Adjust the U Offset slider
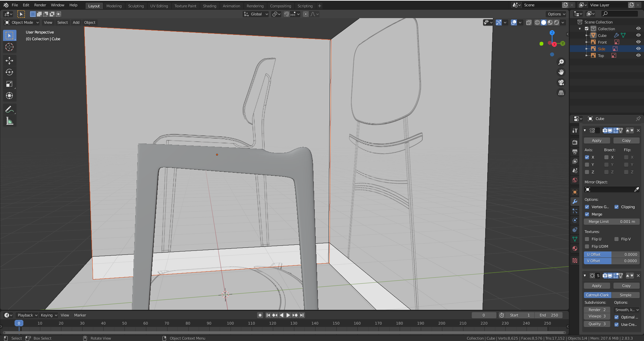Viewport: 644px width, 341px height. (612, 254)
